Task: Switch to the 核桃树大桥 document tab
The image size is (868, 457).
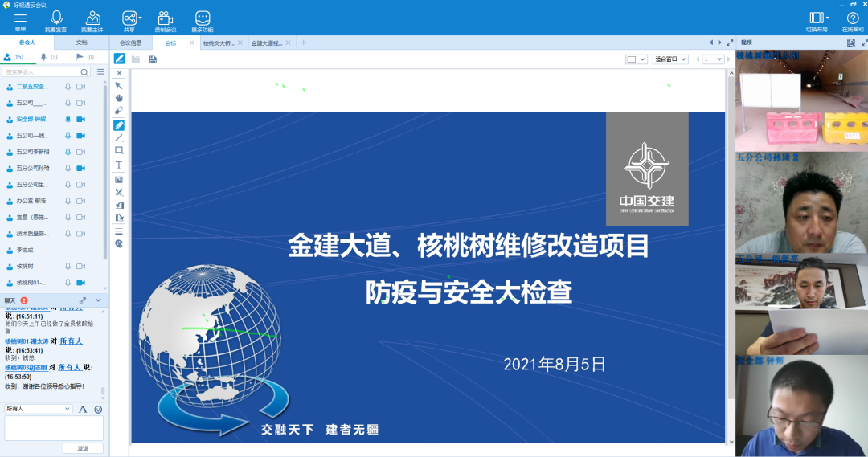Action: click(219, 43)
